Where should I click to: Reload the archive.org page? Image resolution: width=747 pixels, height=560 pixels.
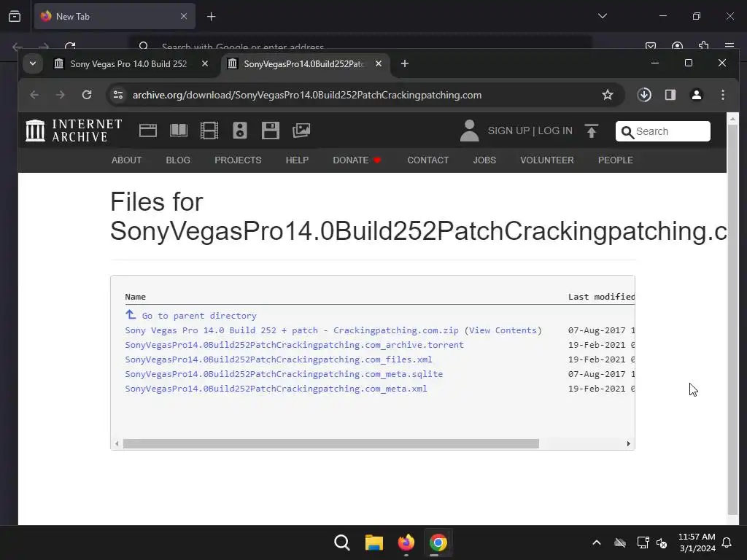[x=87, y=95]
